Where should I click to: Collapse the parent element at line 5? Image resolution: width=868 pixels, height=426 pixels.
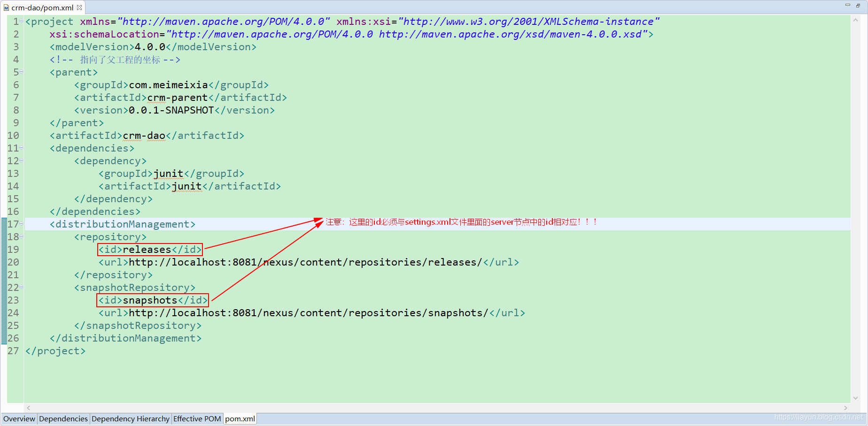pos(22,72)
